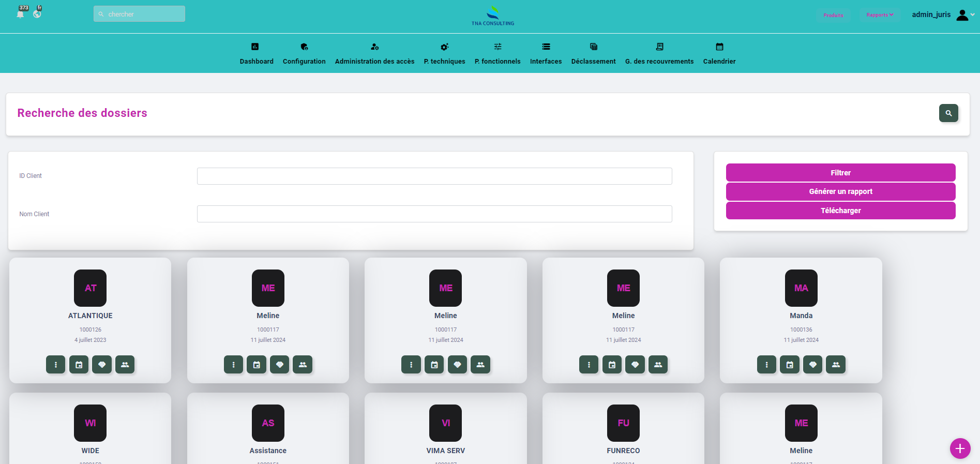Go to Configuration menu
The width and height of the screenshot is (980, 464).
[304, 54]
